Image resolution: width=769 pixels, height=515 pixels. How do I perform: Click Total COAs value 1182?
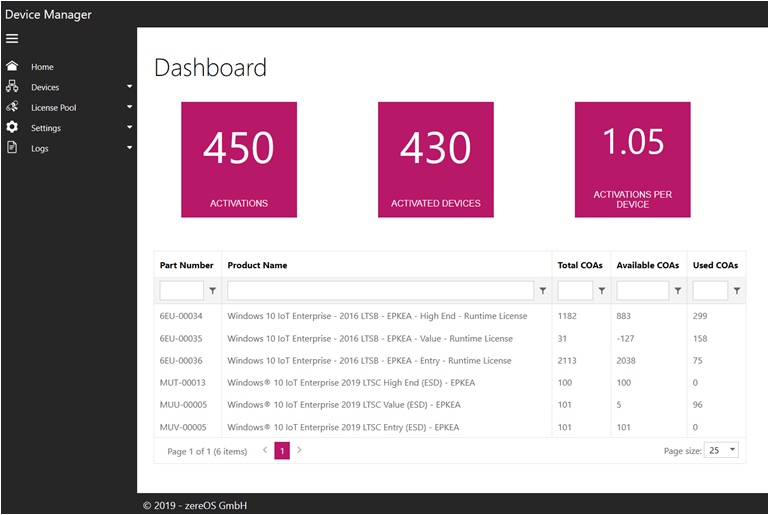click(x=567, y=316)
